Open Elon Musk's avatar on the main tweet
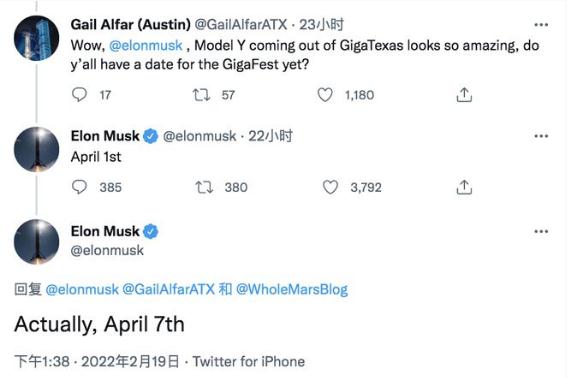 point(37,242)
